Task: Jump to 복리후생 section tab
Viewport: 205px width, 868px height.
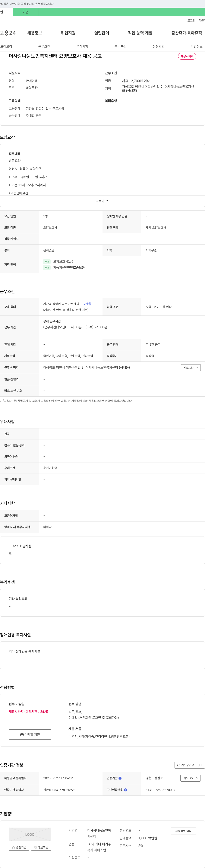Action: click(x=120, y=46)
